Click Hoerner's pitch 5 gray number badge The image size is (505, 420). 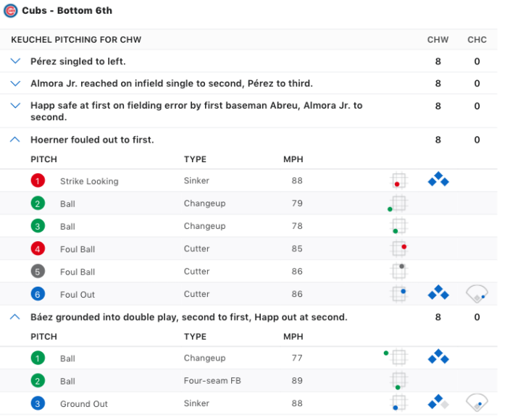38,272
